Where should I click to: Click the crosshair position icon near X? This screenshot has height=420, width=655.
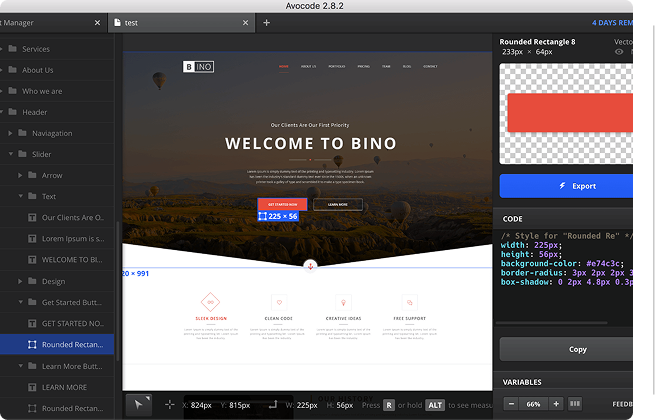170,405
